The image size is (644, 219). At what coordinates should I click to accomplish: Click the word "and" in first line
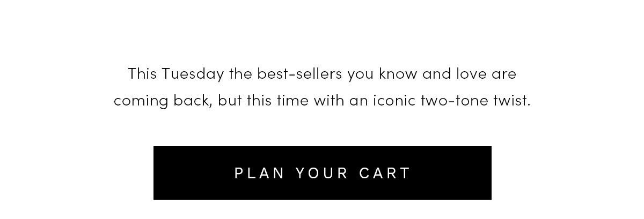click(437, 73)
